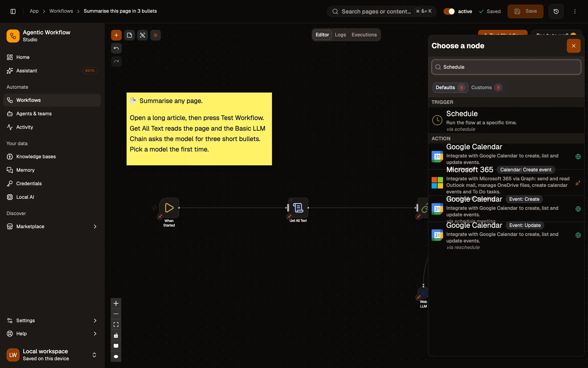Viewport: 588px width, 368px height.
Task: Choose Google Calendar Event: Create
Action: [x=506, y=209]
